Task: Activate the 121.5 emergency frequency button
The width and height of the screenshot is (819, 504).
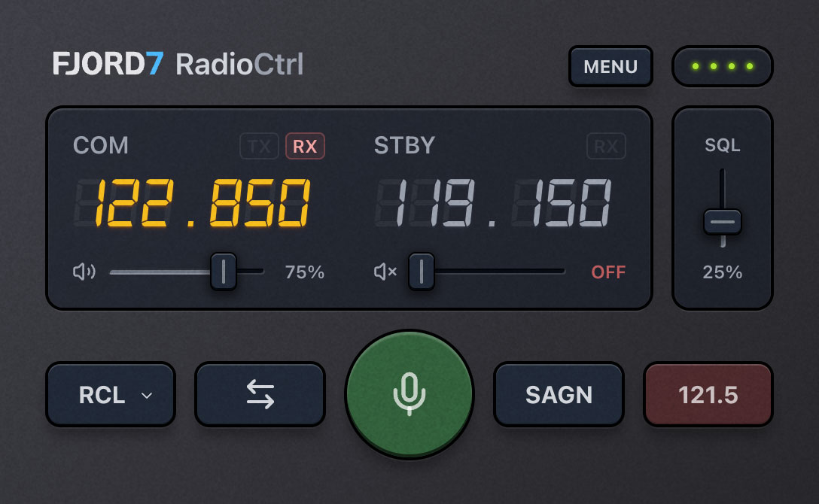Action: click(708, 394)
